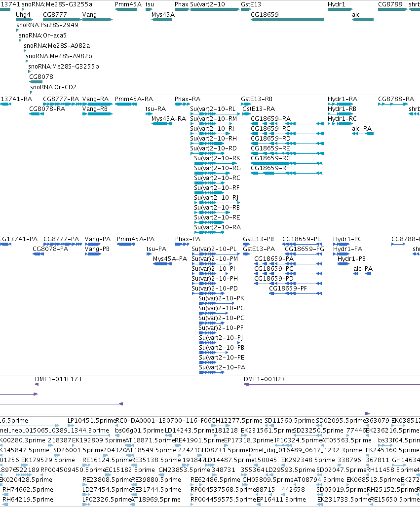Click the DME1-001I23 BAC label
Viewport: 420px width, 507px height.
[265, 379]
